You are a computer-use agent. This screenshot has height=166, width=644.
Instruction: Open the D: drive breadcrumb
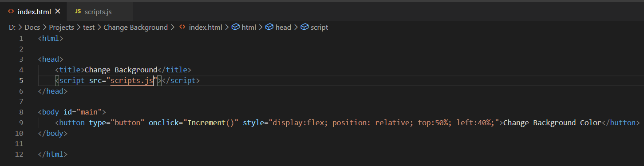[12, 27]
